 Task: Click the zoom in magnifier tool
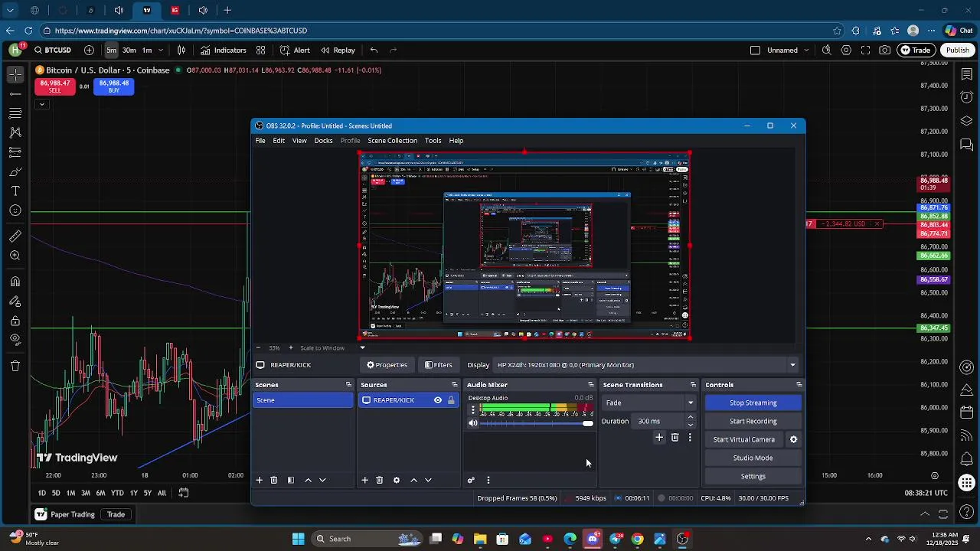pyautogui.click(x=15, y=256)
